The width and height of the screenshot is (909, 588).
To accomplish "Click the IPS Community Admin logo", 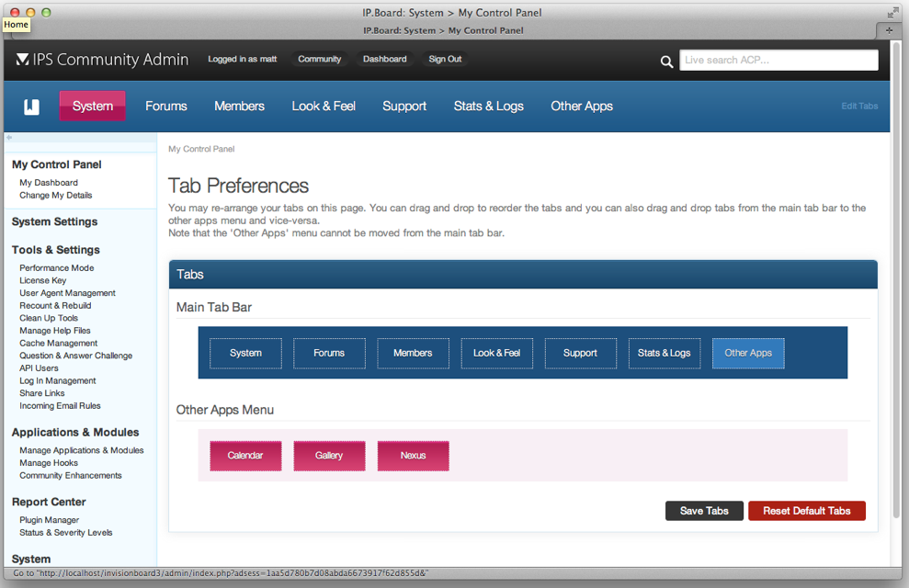I will [x=103, y=60].
